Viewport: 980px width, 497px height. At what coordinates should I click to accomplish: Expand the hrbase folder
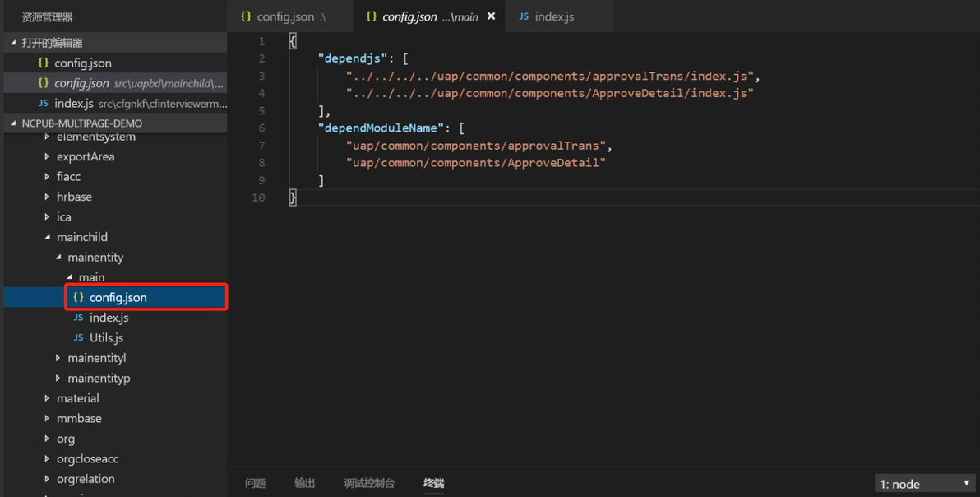(x=47, y=197)
